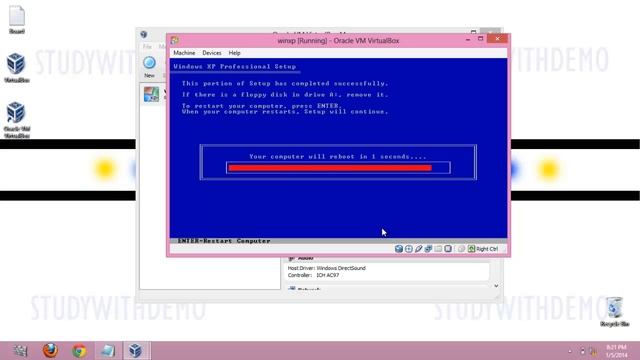Close the winxp VirtualBox window
The image size is (640, 360).
click(x=497, y=39)
